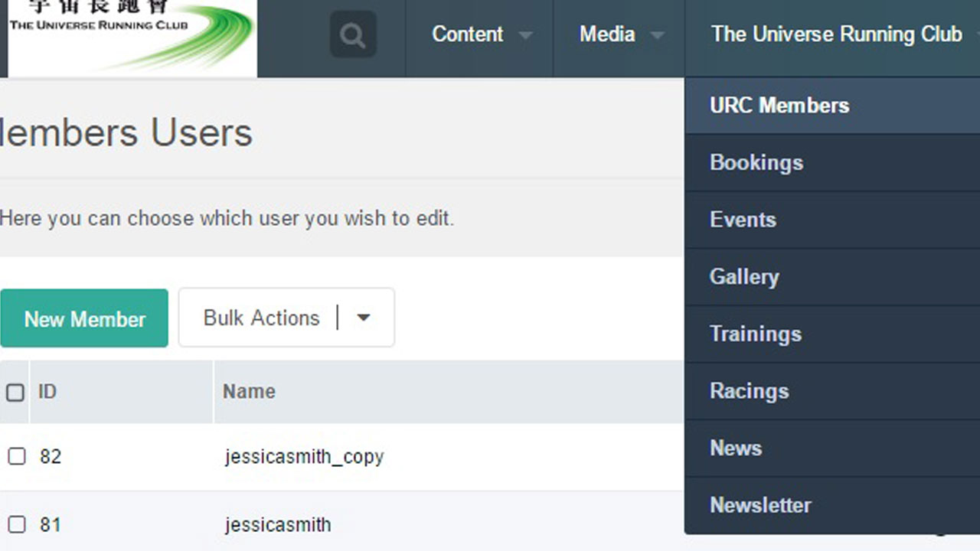
Task: Open the Media menu
Action: pos(607,34)
